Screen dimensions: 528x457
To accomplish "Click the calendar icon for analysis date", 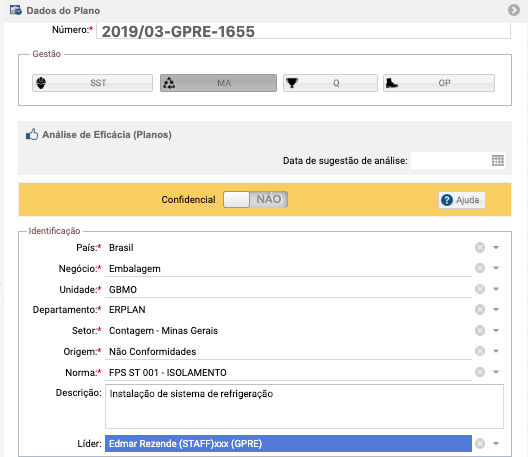I will click(497, 161).
